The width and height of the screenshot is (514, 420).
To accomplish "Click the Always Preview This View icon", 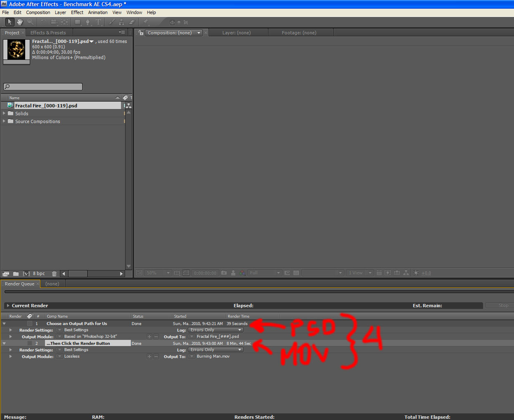I will pyautogui.click(x=139, y=273).
